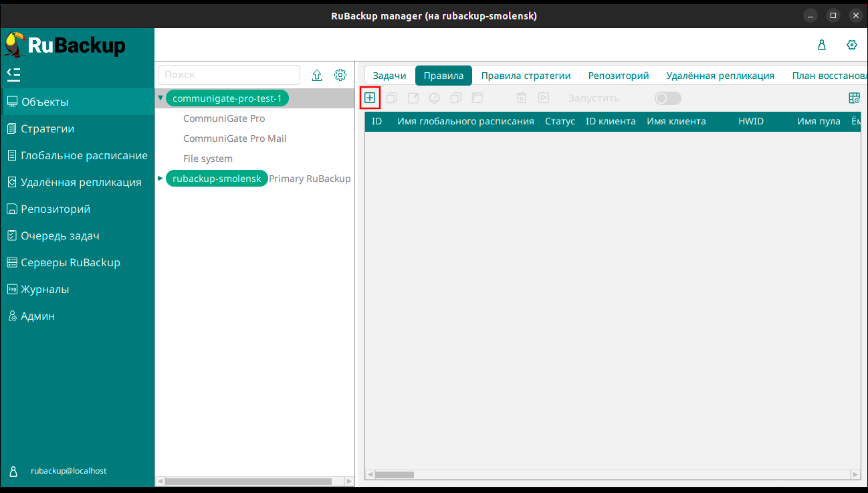
Task: Switch to the Задачи tab
Action: coord(389,76)
